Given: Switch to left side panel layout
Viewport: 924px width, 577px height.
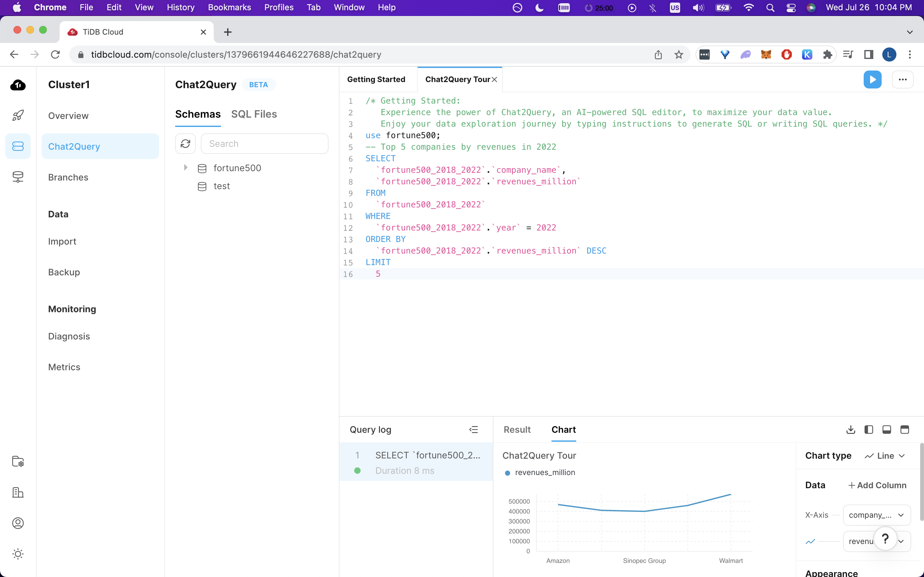Looking at the screenshot, I should [868, 430].
